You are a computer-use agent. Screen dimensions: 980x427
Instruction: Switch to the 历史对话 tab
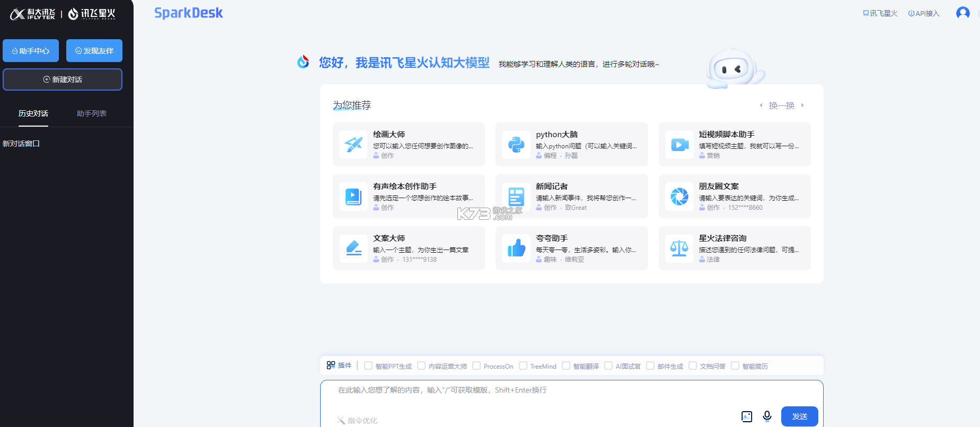(x=33, y=113)
